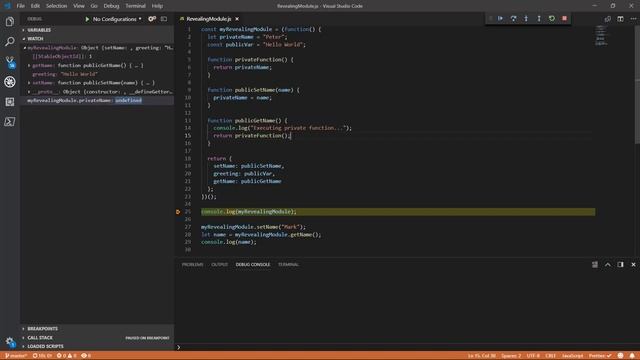Click Continue in the debug toolbar
This screenshot has height=360, width=640.
tap(500, 18)
